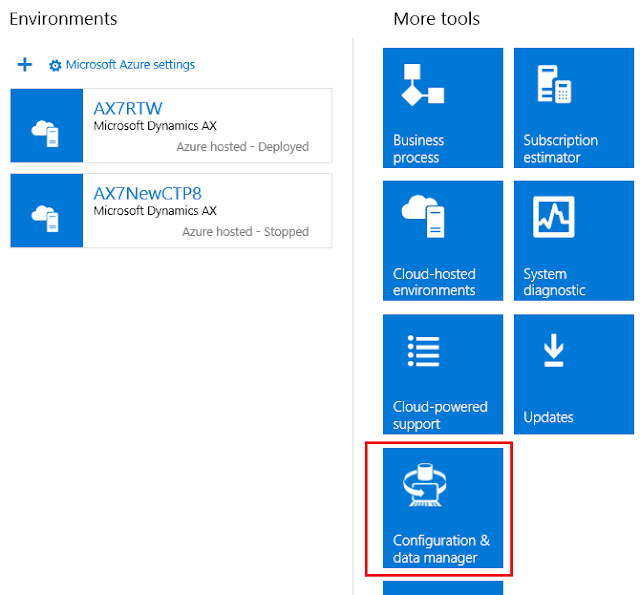Click the AX7RTW environment cloud icon
The width and height of the screenshot is (640, 595).
[46, 133]
